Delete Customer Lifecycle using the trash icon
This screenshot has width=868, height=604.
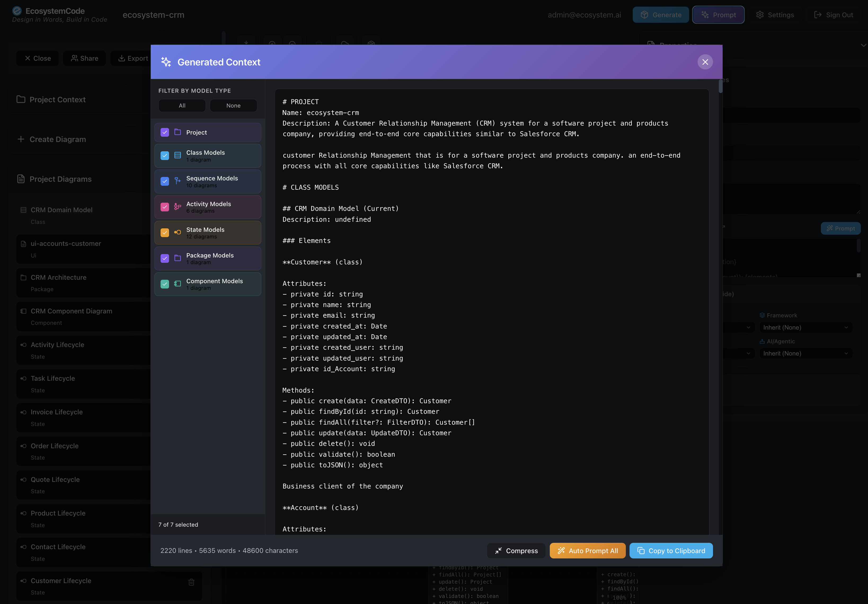coord(191,583)
